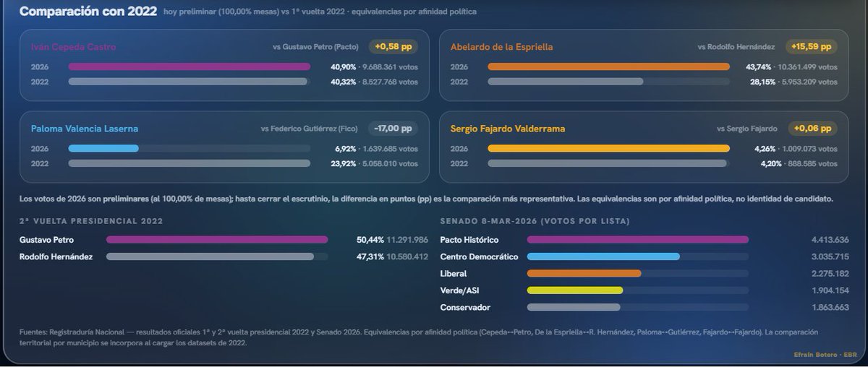Click Liberal's orange senate bar
This screenshot has height=367, width=868.
584,274
